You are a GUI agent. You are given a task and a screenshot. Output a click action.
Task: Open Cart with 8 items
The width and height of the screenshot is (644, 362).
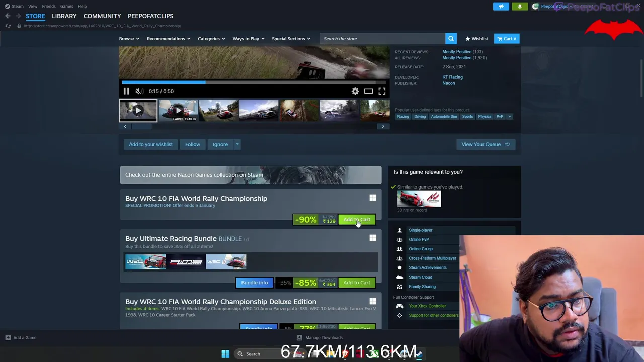tap(507, 39)
